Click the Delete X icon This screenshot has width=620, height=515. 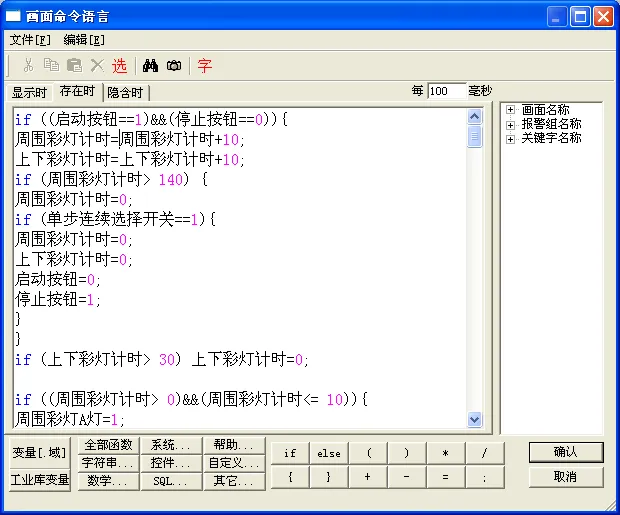pos(97,65)
